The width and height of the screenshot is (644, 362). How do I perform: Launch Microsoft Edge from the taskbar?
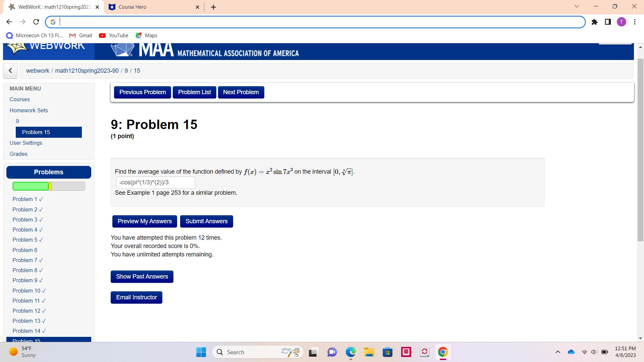pyautogui.click(x=351, y=352)
